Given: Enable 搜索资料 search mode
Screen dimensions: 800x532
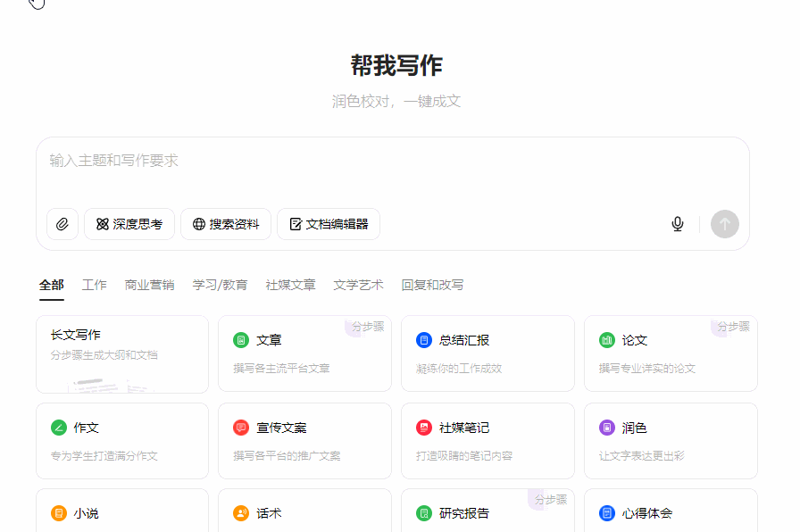Looking at the screenshot, I should [x=225, y=224].
